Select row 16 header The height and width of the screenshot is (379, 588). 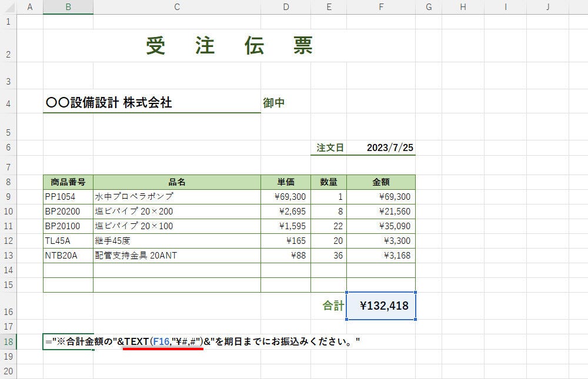click(8, 306)
